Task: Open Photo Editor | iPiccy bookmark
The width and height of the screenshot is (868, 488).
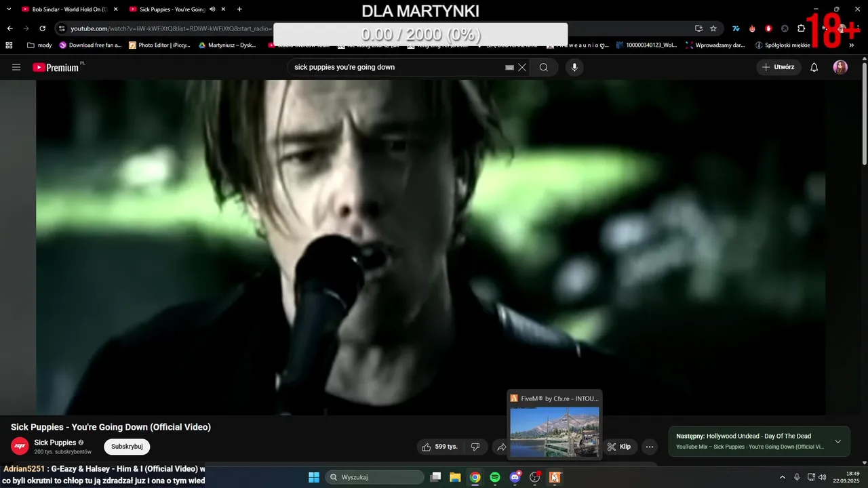Action: [x=159, y=45]
